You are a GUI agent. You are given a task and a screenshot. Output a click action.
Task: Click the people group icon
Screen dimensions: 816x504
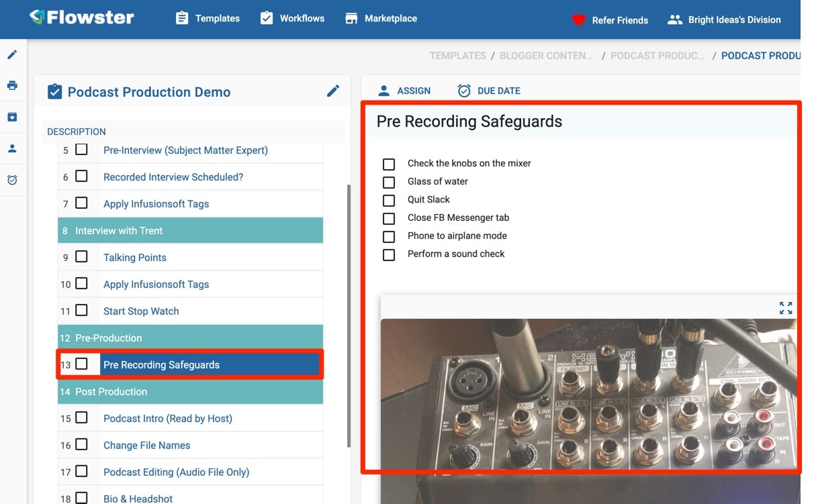tap(675, 19)
